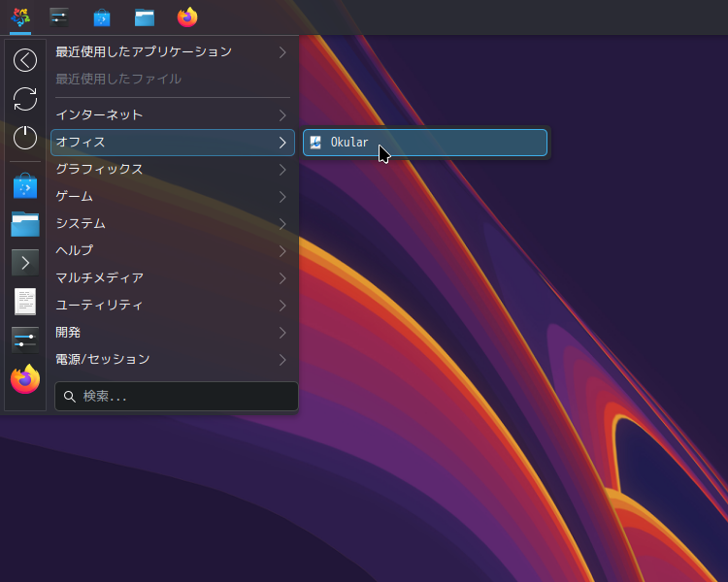The height and width of the screenshot is (582, 728).
Task: Expand arrow next to インターネット
Action: [x=282, y=115]
